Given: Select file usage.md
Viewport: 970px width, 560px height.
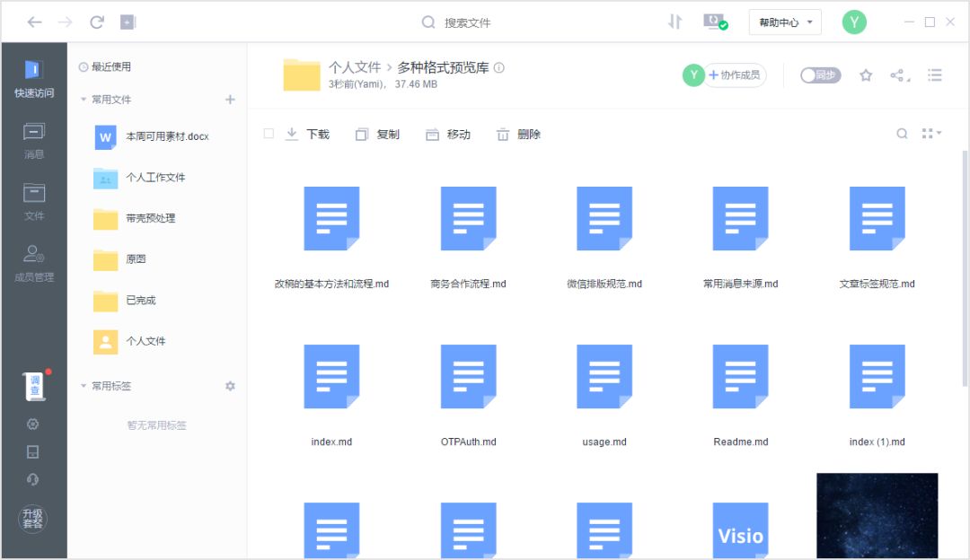Looking at the screenshot, I should [x=604, y=396].
